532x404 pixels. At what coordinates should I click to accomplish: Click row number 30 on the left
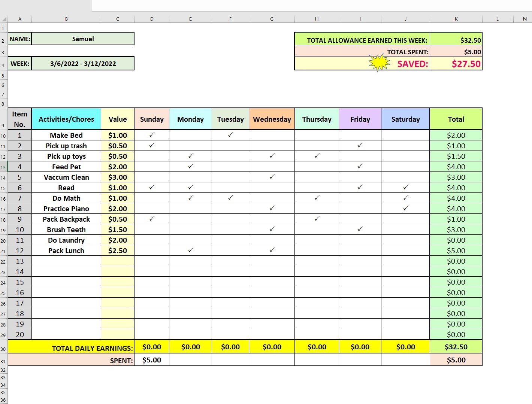tap(3, 348)
